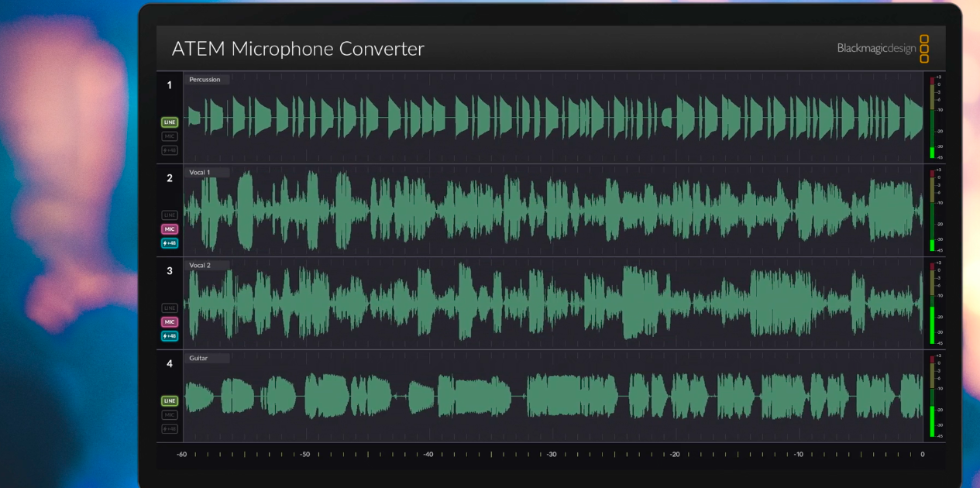Click channel number 1
Image resolution: width=980 pixels, height=488 pixels.
(170, 85)
